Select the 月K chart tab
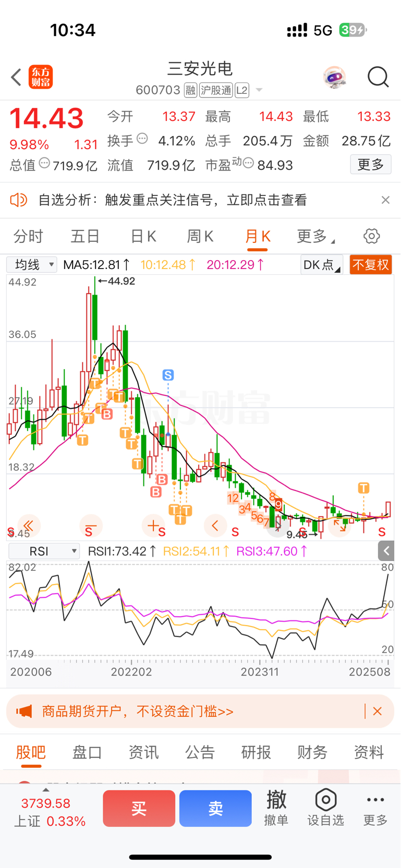The image size is (401, 868). (258, 236)
